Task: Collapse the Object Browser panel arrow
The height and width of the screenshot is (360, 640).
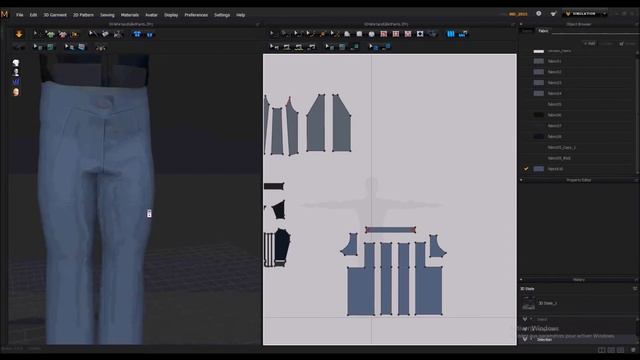Action: 521,24
